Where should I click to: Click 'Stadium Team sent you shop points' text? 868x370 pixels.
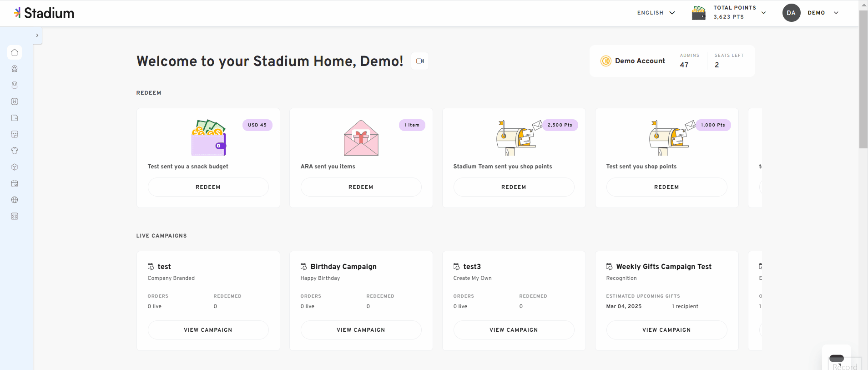503,167
